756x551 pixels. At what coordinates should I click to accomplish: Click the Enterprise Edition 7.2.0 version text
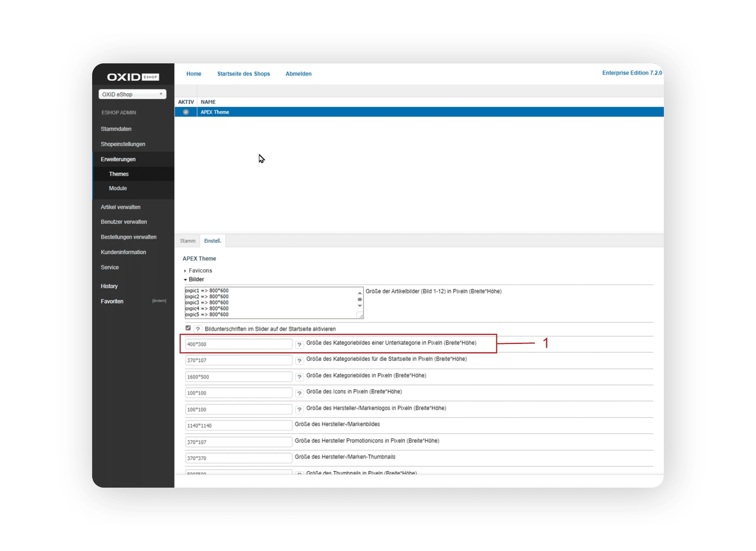pyautogui.click(x=632, y=73)
